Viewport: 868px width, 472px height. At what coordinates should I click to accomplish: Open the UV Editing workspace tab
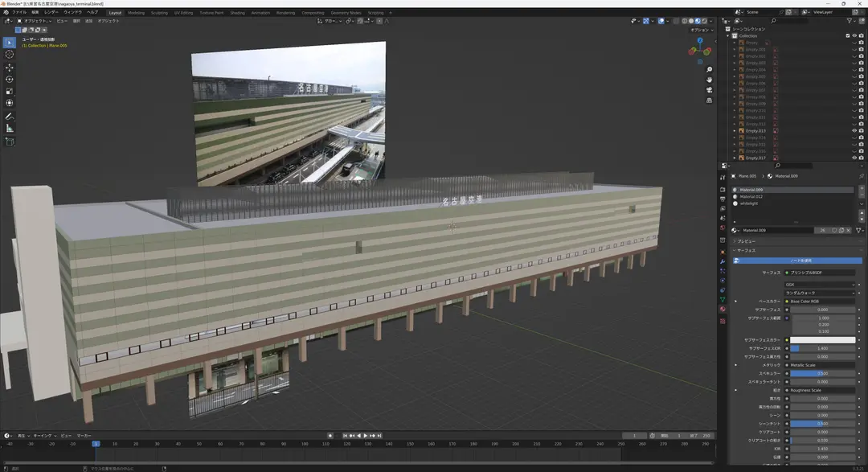tap(184, 13)
